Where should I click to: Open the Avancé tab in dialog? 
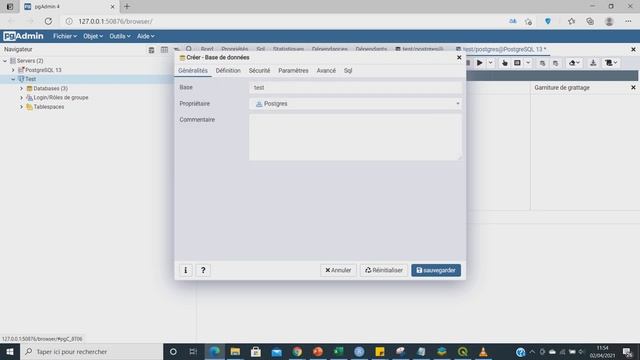coord(326,71)
